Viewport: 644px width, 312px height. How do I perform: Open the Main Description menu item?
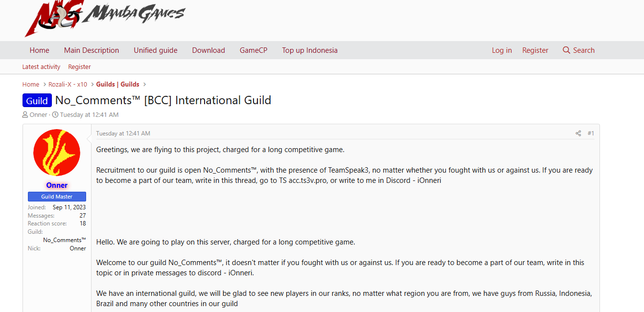pos(92,50)
